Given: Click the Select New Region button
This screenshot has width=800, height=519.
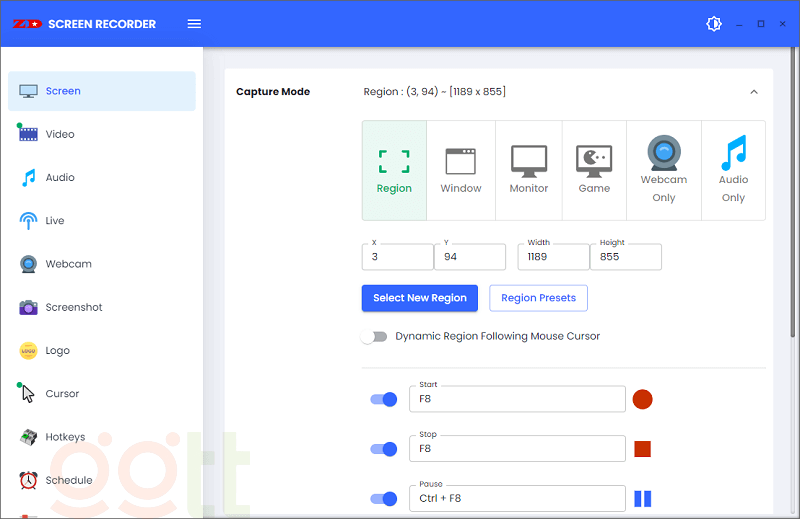Looking at the screenshot, I should [x=420, y=298].
